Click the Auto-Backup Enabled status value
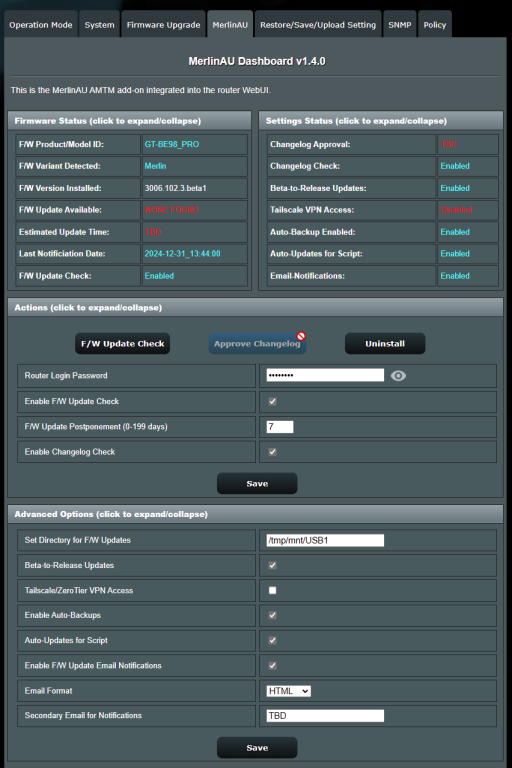Screen dimensions: 512x768 tap(455, 232)
